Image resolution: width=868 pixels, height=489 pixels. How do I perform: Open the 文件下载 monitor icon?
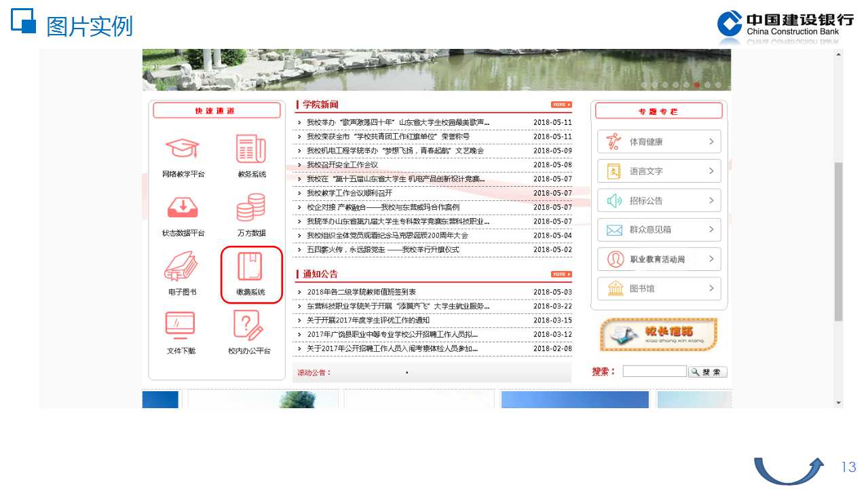click(181, 326)
